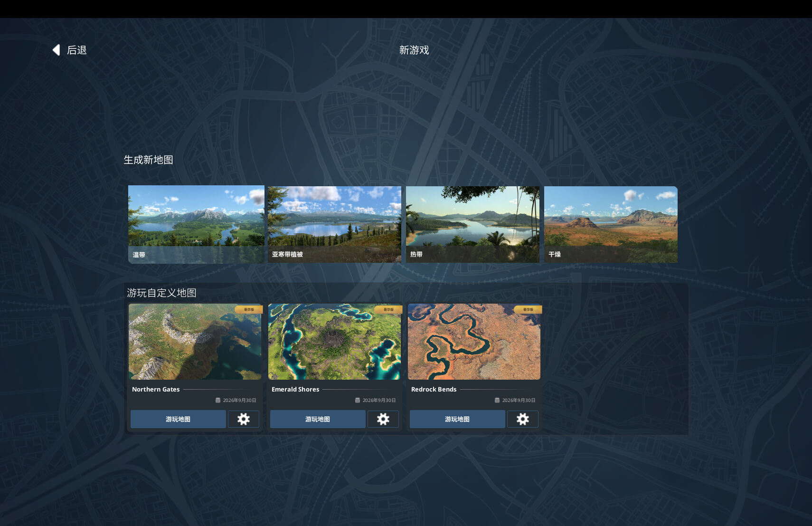The height and width of the screenshot is (526, 812).
Task: Click the 新游戏 page title
Action: (x=414, y=50)
